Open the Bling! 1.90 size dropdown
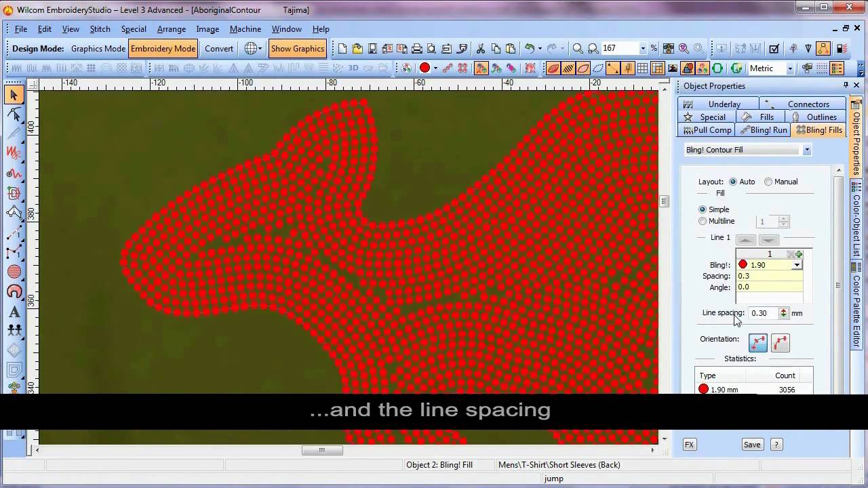 click(797, 265)
